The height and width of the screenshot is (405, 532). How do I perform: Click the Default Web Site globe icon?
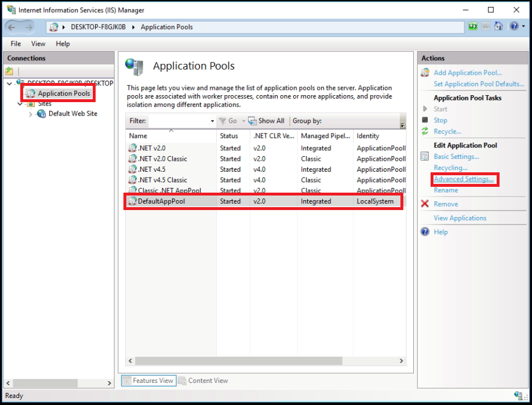coord(41,114)
